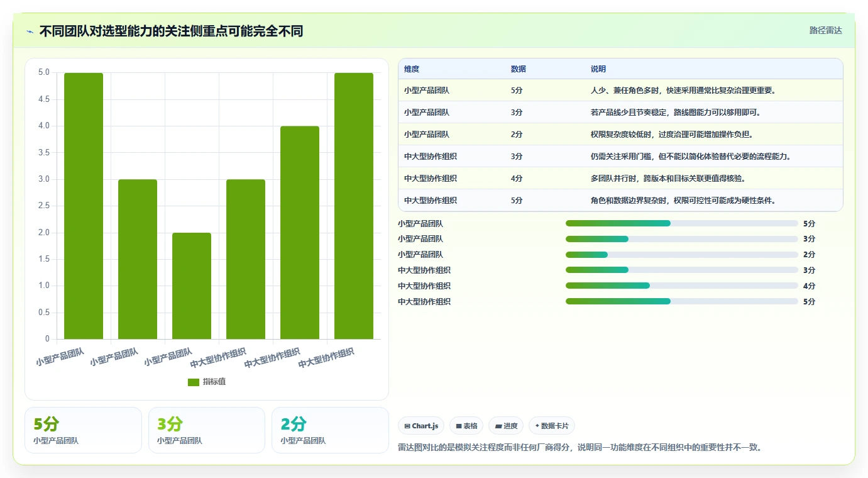Click the 数据卡片 chip

(x=552, y=426)
